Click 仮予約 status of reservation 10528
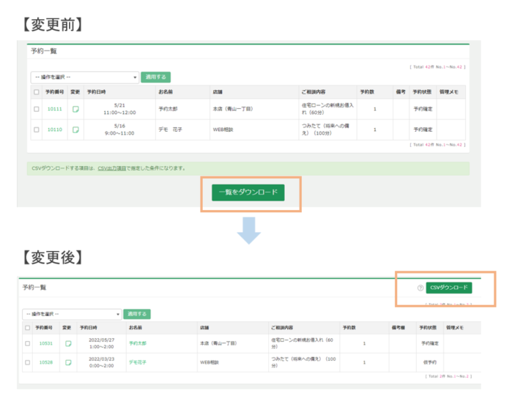 click(x=430, y=362)
